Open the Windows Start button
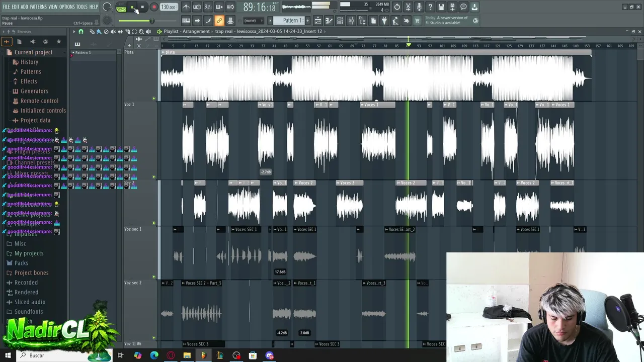This screenshot has width=644, height=362. pyautogui.click(x=8, y=355)
